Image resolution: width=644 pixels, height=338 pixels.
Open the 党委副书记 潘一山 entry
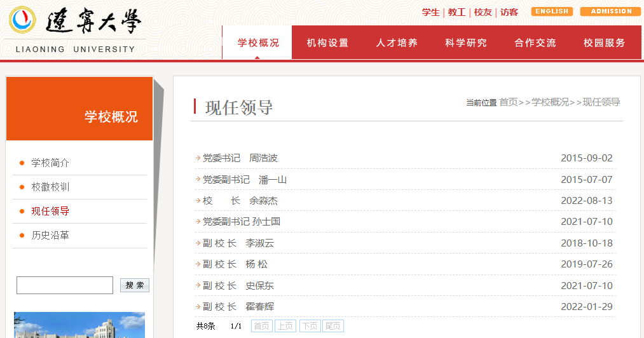point(245,179)
